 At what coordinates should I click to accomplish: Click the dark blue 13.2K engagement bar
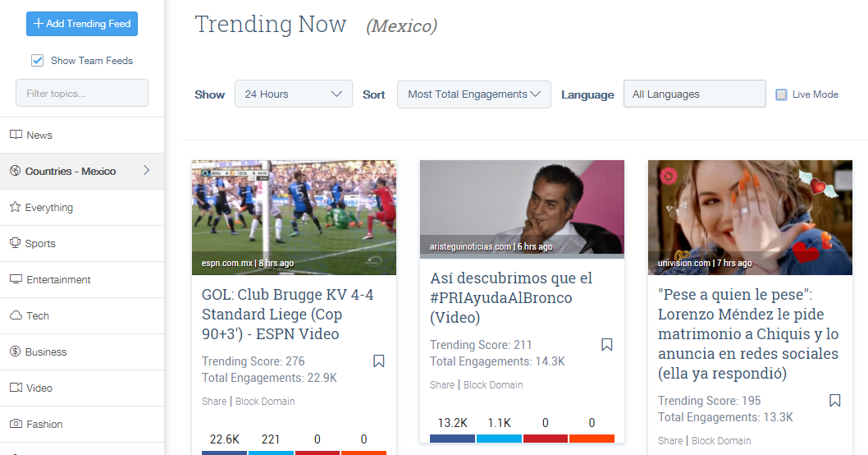pyautogui.click(x=452, y=439)
